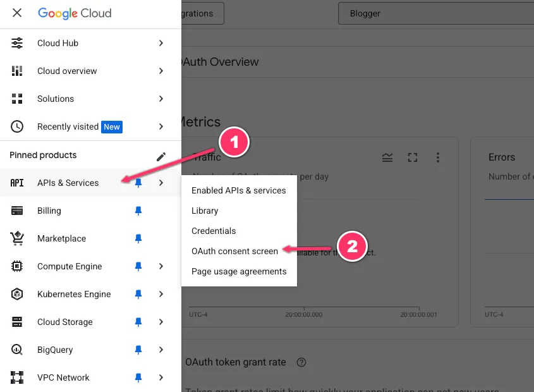Open the Billing label

49,211
